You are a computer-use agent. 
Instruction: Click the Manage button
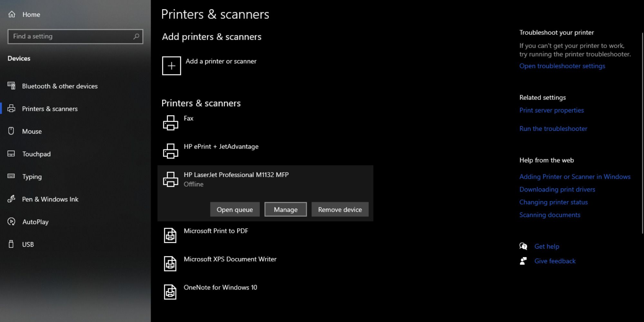point(286,209)
